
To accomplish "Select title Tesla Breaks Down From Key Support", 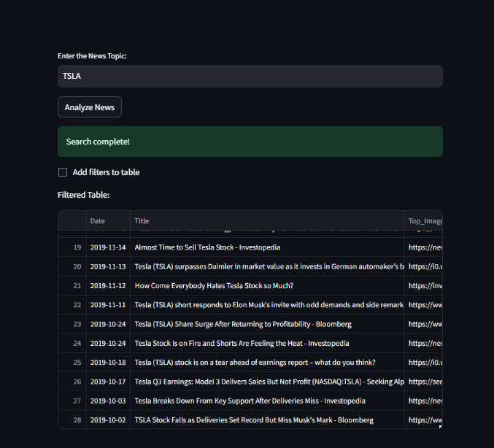I will point(267,401).
